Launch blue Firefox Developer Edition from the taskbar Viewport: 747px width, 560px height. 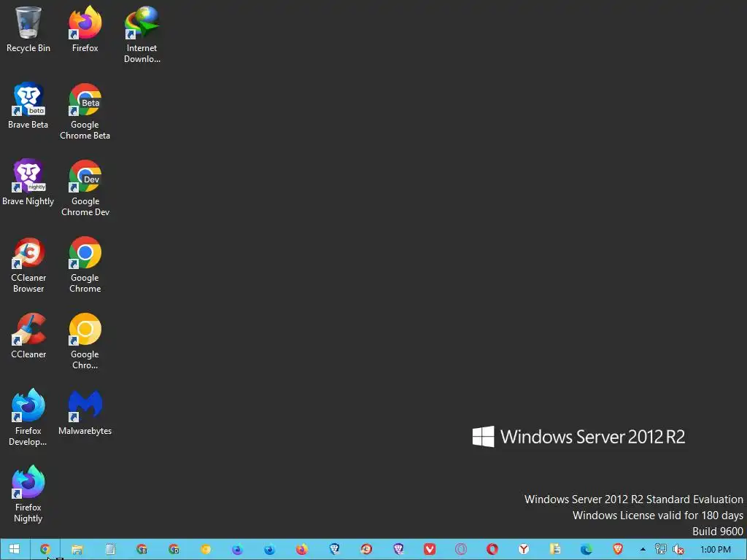pyautogui.click(x=269, y=549)
